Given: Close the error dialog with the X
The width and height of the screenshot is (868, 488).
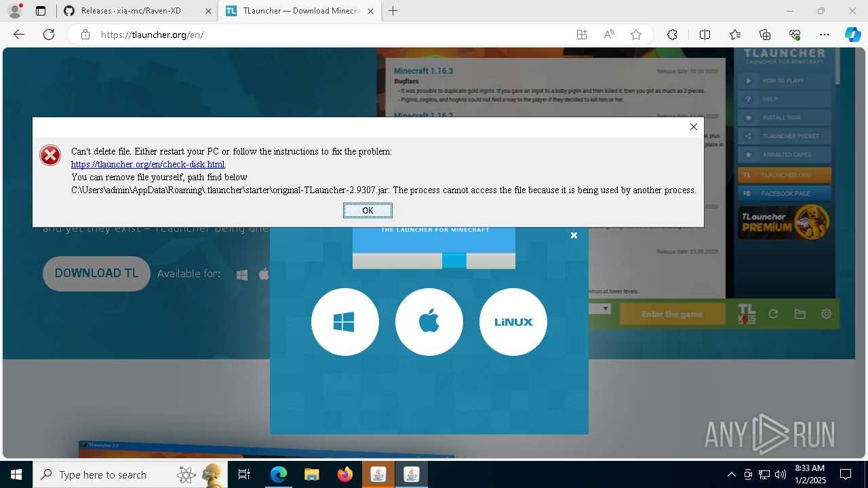Looking at the screenshot, I should [x=693, y=127].
